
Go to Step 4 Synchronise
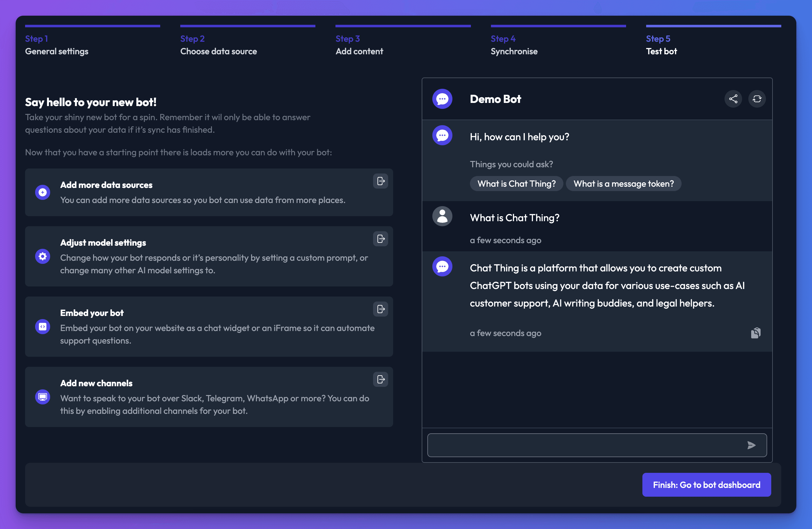coord(558,41)
